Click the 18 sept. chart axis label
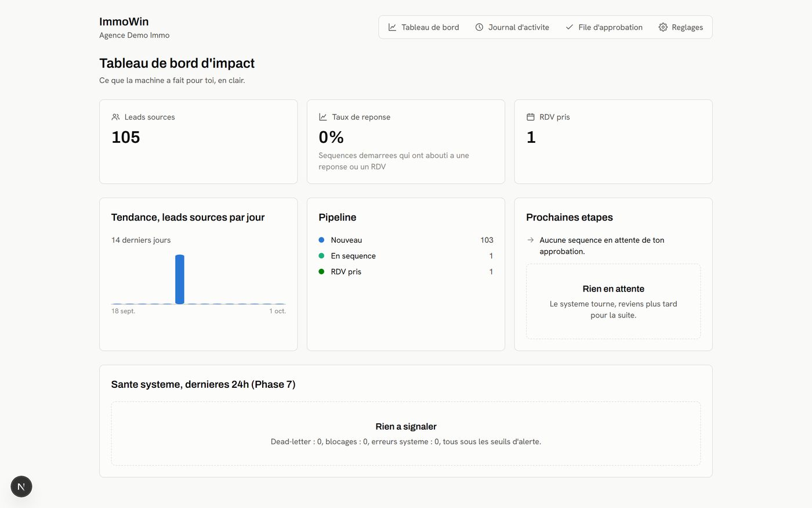 pos(123,311)
